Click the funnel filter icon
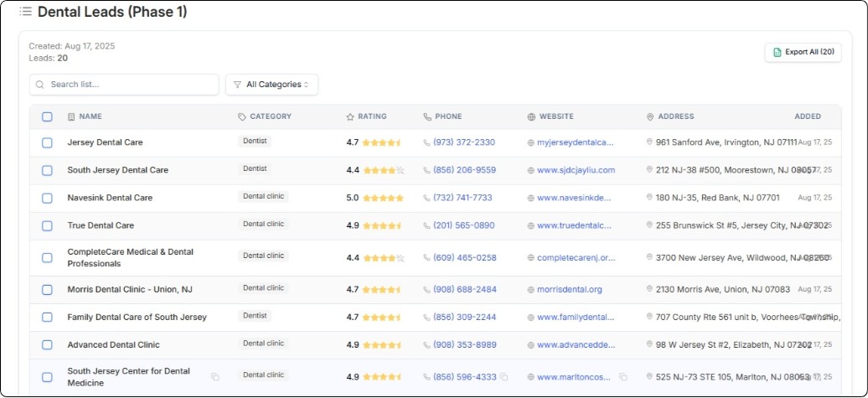This screenshot has height=398, width=868. point(237,85)
